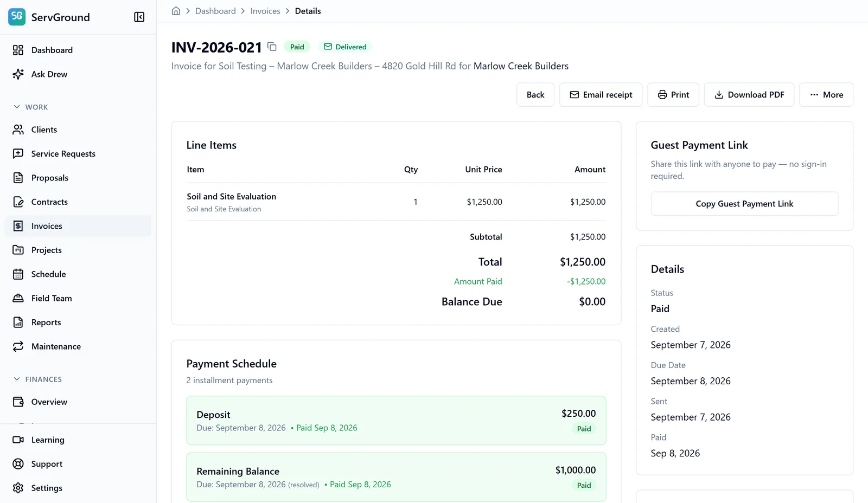
Task: Open Learning in sidebar
Action: (x=78, y=440)
